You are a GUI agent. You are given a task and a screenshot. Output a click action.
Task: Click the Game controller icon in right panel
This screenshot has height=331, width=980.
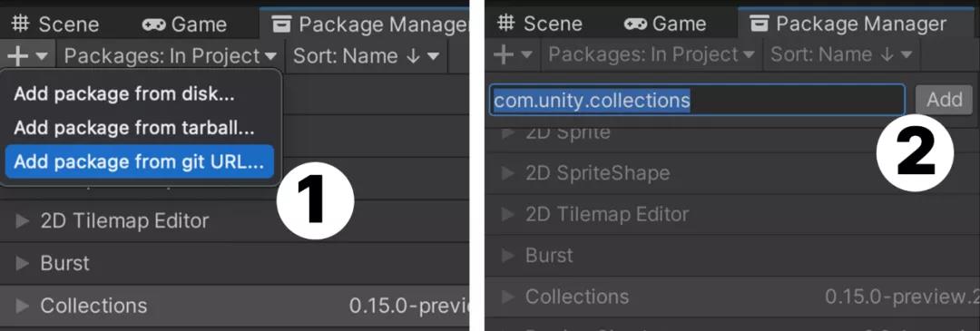tap(635, 24)
